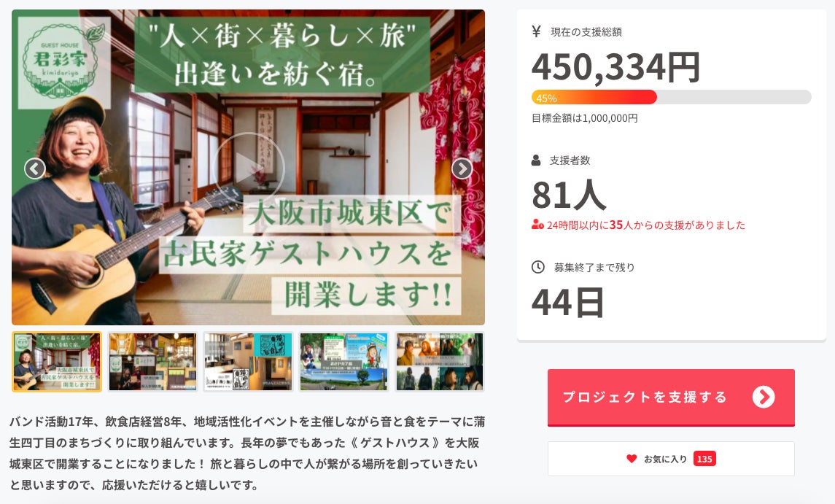Click the red heart favorite icon
Image resolution: width=835 pixels, height=504 pixels.
coord(632,459)
